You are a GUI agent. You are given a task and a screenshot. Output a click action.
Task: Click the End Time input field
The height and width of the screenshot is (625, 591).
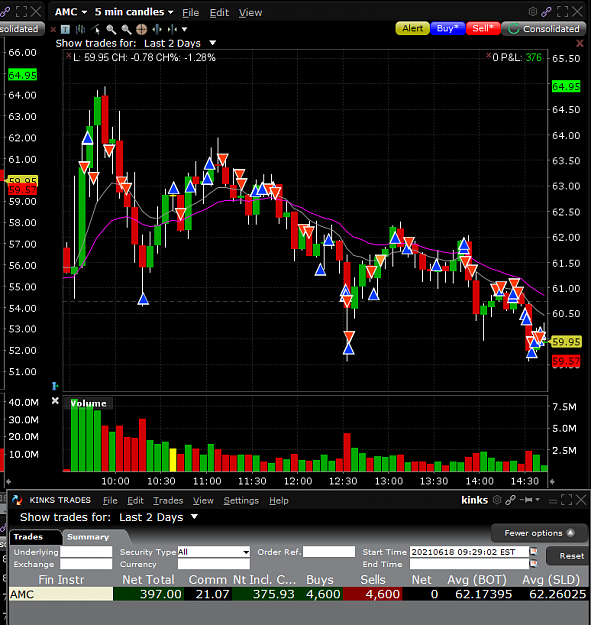point(469,564)
